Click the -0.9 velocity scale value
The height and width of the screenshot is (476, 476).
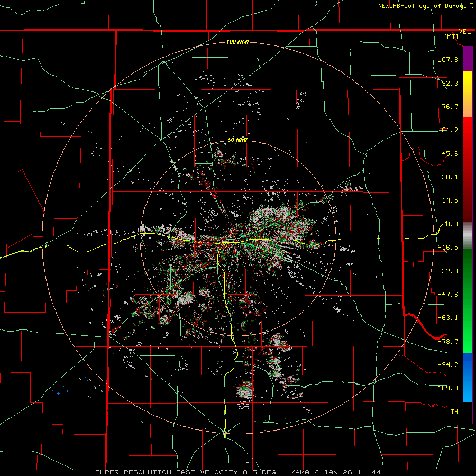(450, 224)
